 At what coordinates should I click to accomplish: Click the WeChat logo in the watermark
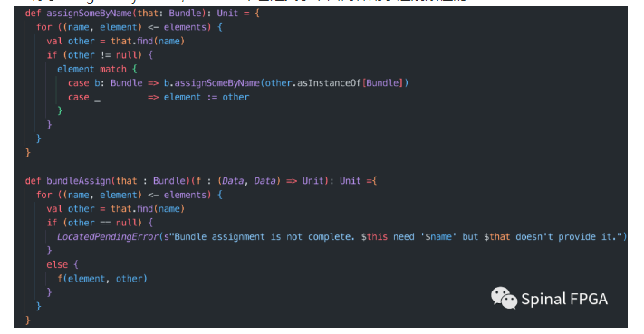click(504, 298)
